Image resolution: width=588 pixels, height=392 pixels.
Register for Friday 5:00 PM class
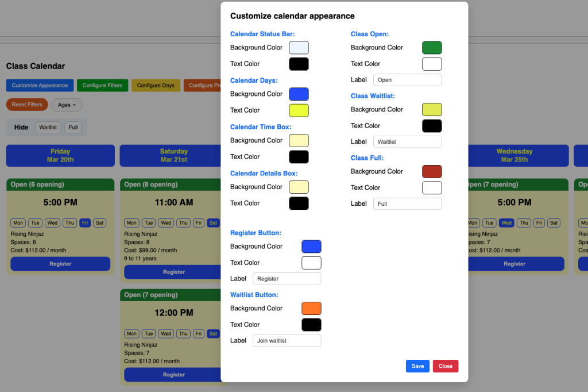(60, 264)
